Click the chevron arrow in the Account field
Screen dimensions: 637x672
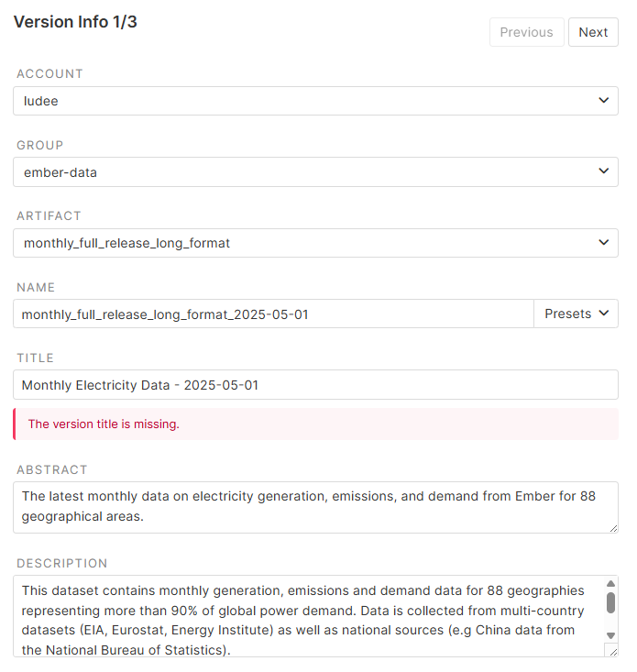click(603, 100)
